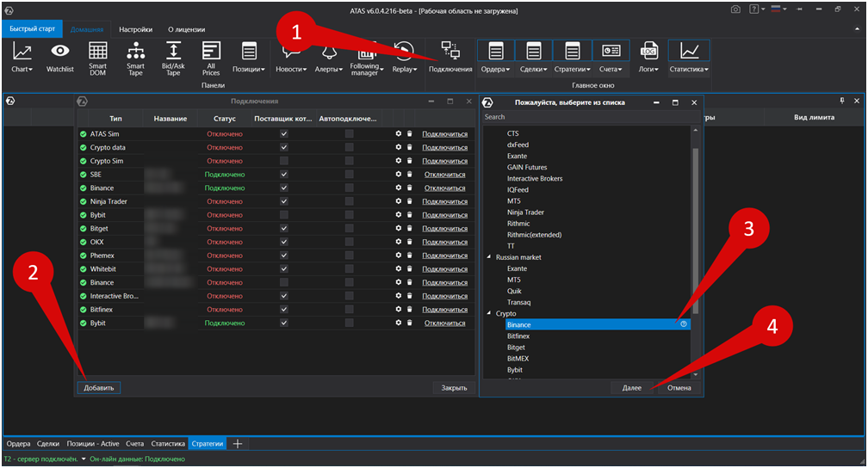This screenshot has width=868, height=468.
Task: Open the Алерты alerts dropdown
Action: [x=329, y=58]
